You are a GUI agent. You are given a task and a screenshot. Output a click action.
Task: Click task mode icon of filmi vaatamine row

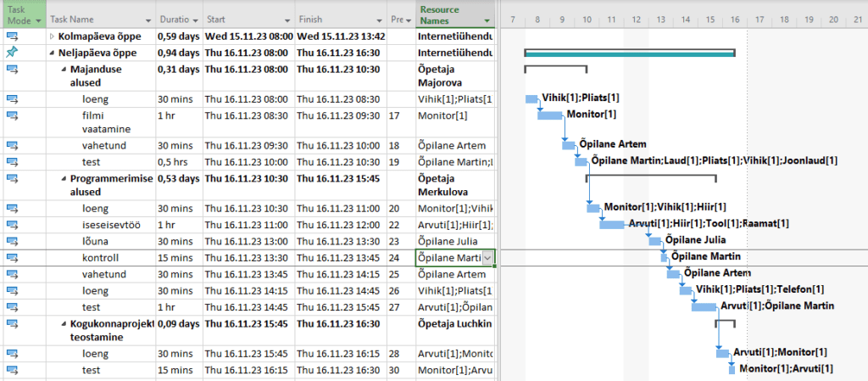pos(12,115)
